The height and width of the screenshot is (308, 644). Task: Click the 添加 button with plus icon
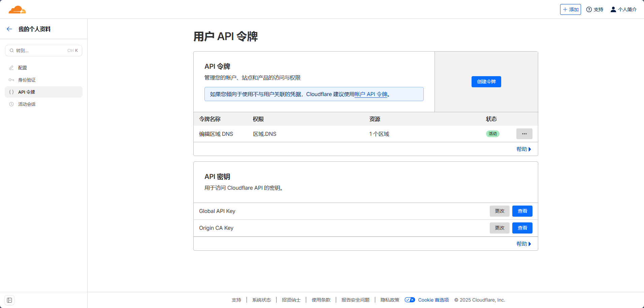(x=570, y=9)
